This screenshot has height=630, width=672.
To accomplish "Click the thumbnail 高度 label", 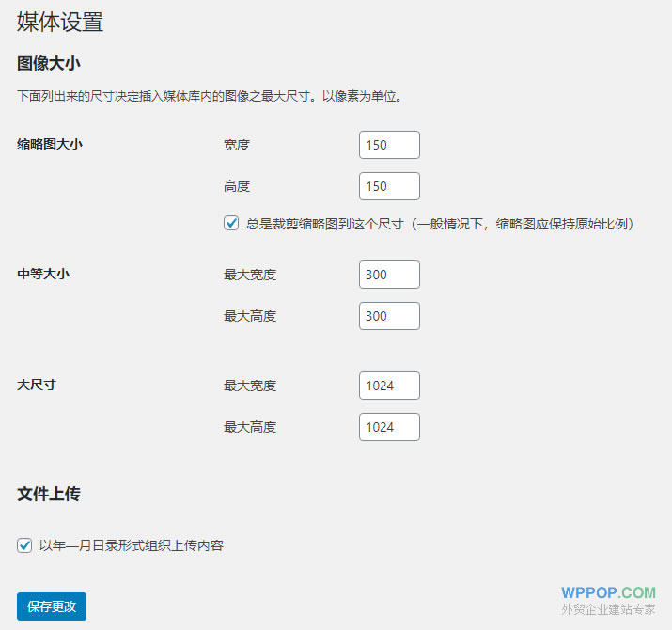I will 237,186.
